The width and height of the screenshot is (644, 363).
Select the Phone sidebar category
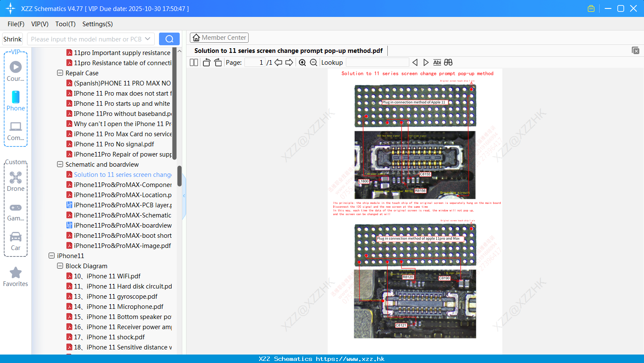[x=16, y=101]
